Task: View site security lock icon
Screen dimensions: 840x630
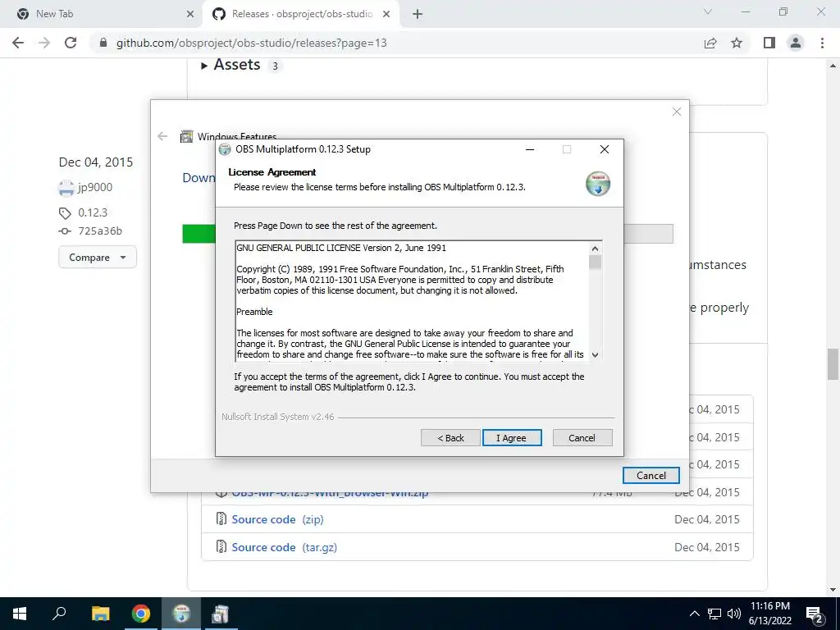Action: point(103,43)
